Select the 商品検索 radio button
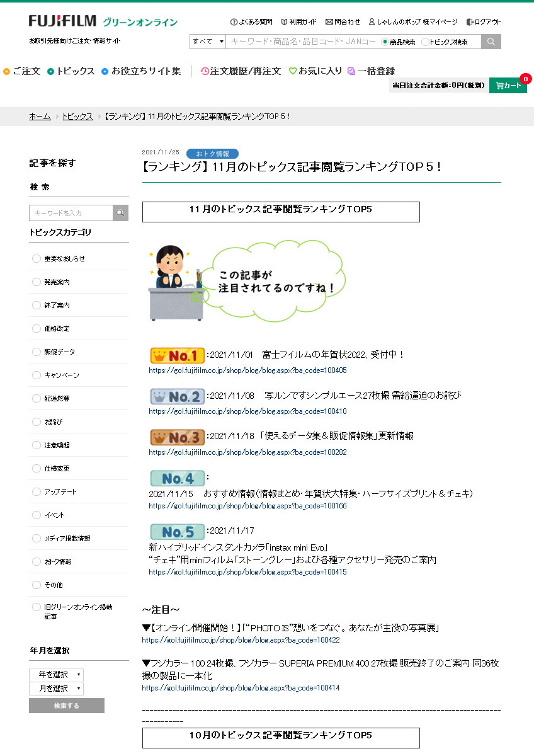This screenshot has height=756, width=534. pos(385,42)
